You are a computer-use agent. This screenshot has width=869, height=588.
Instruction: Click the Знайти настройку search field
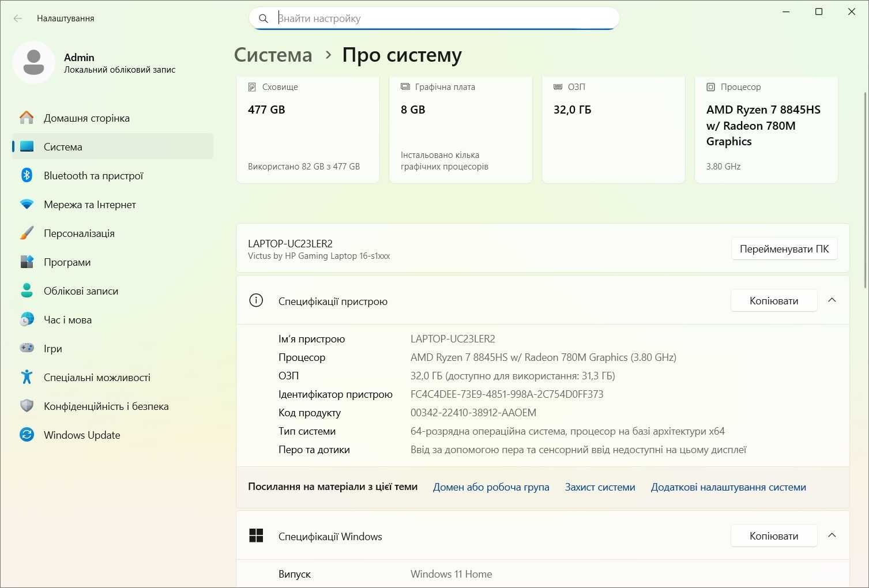434,18
